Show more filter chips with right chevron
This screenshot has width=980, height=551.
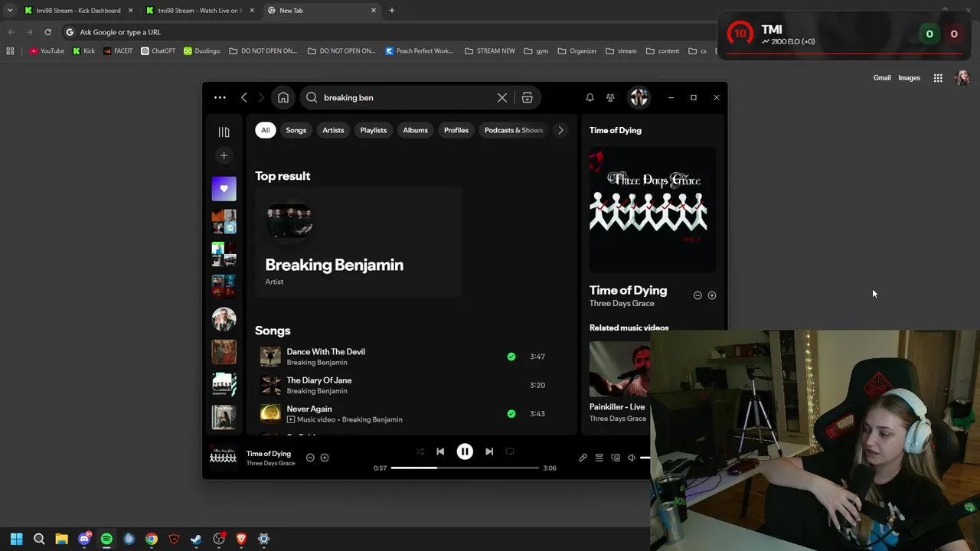tap(560, 130)
